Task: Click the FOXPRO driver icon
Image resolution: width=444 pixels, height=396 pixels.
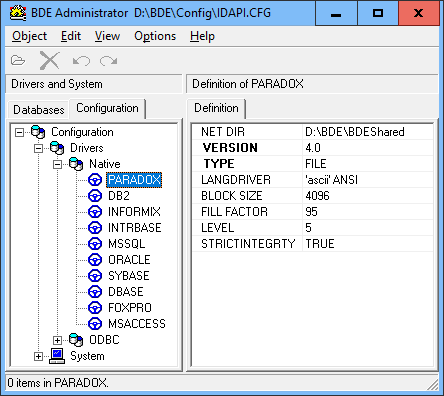Action: tap(95, 308)
